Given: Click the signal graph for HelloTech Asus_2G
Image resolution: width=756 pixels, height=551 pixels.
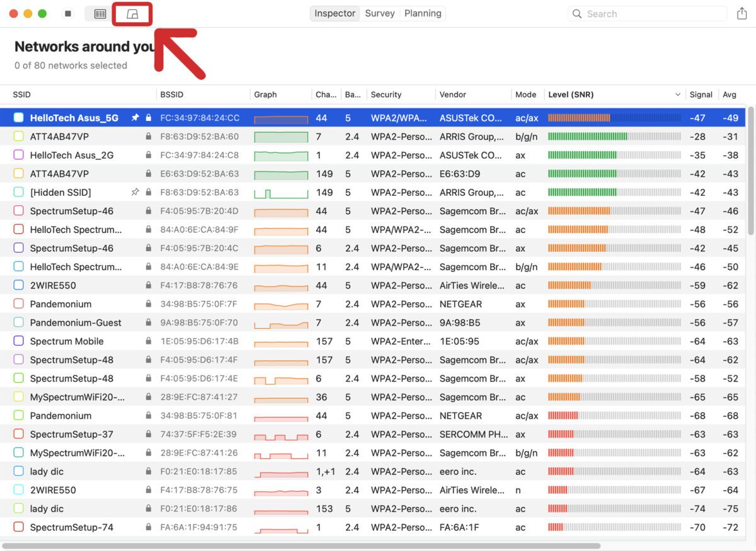Looking at the screenshot, I should (x=281, y=156).
